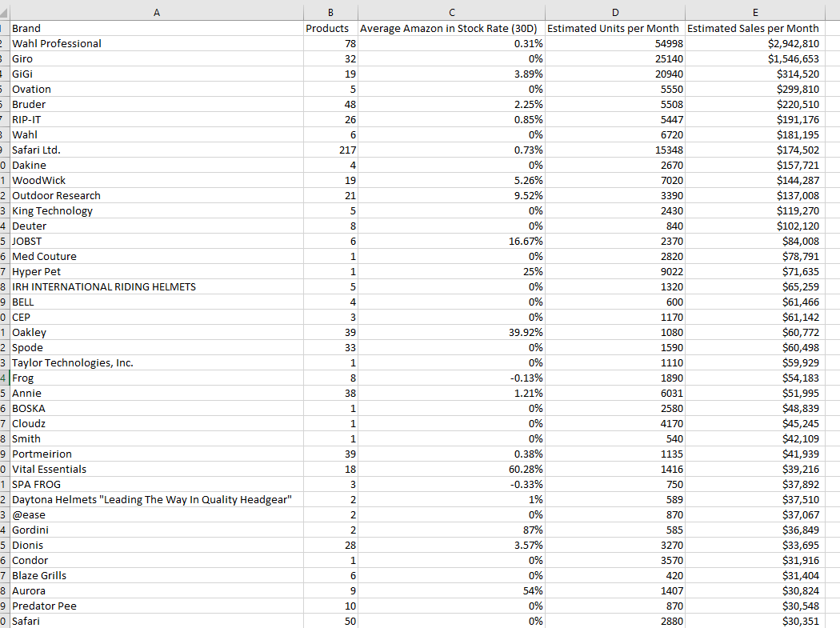Select the @ease brand cell

pos(157,514)
